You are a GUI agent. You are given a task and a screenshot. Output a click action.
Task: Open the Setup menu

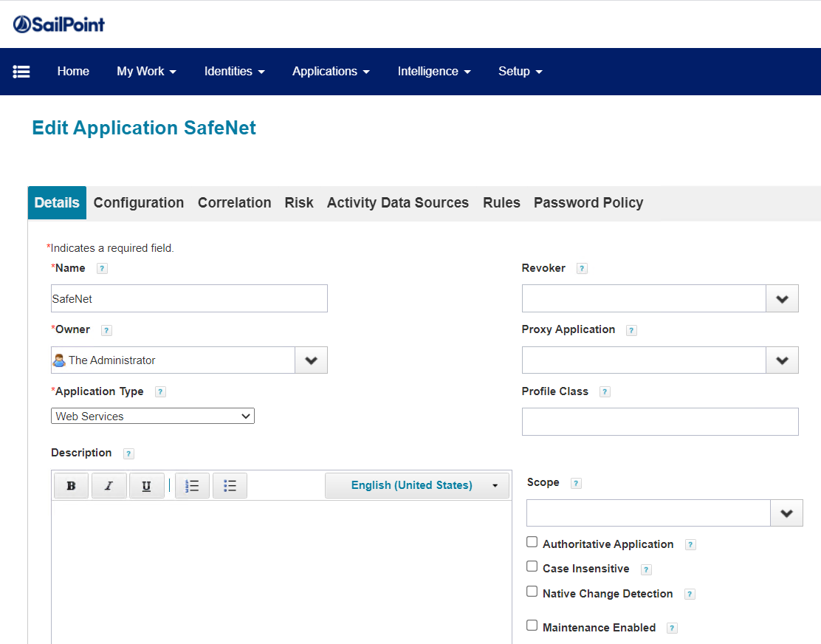coord(520,71)
